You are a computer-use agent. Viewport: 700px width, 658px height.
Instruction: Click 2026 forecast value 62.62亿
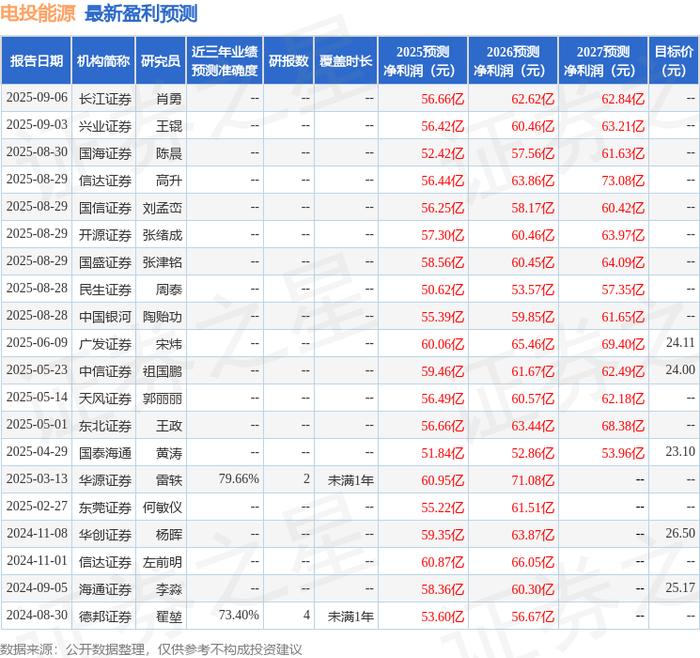(x=533, y=99)
